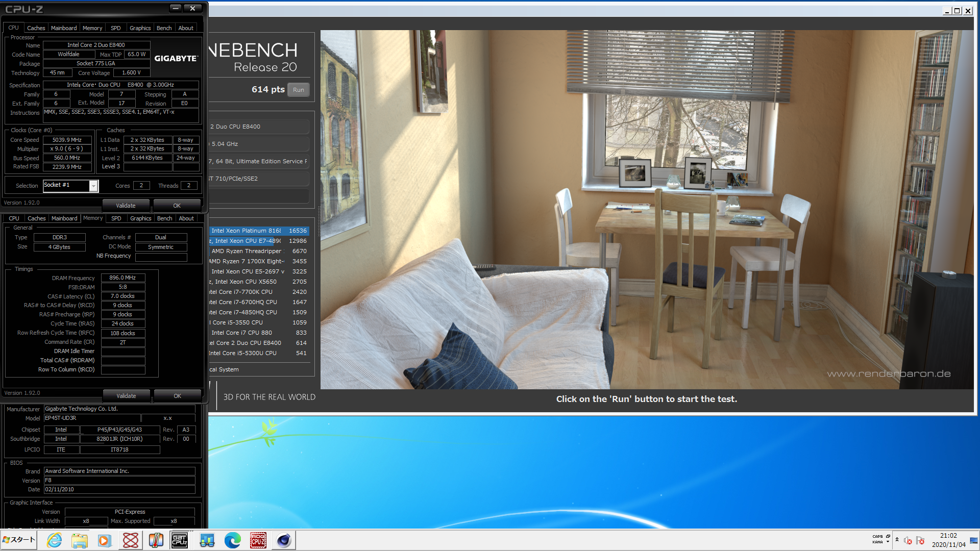
Task: Click DRAM Frequency 896.0 MHz field
Action: pyautogui.click(x=122, y=278)
